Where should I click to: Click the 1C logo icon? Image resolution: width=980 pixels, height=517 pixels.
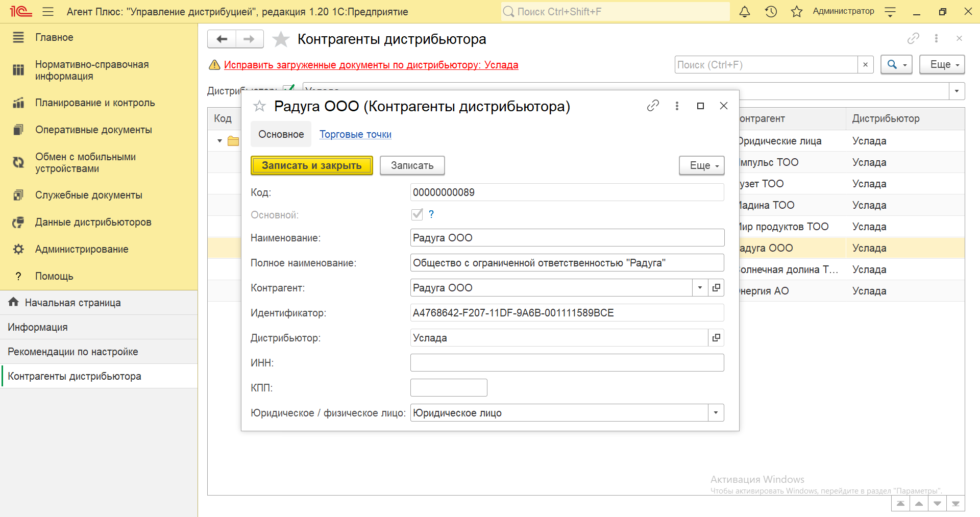coord(20,11)
